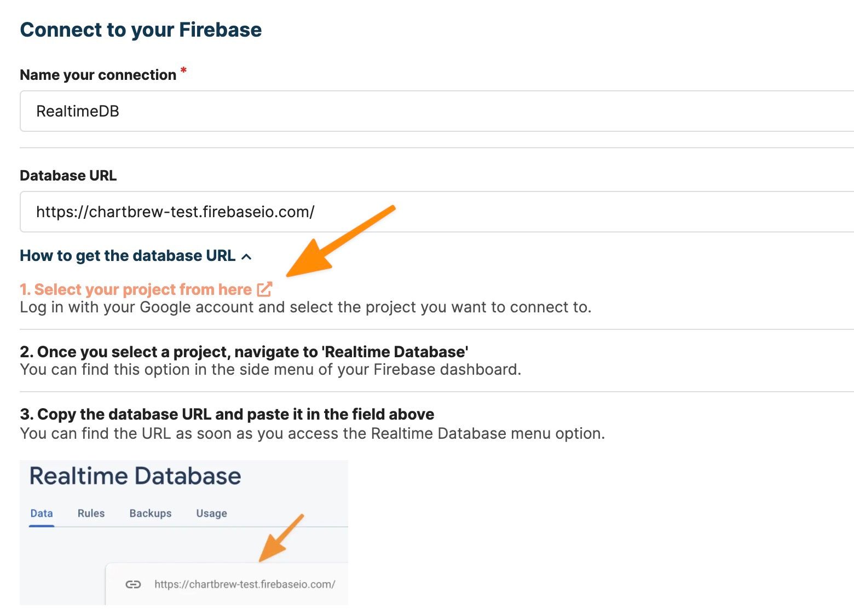The image size is (854, 616).
Task: Switch to the Rules tab in the preview
Action: click(91, 513)
